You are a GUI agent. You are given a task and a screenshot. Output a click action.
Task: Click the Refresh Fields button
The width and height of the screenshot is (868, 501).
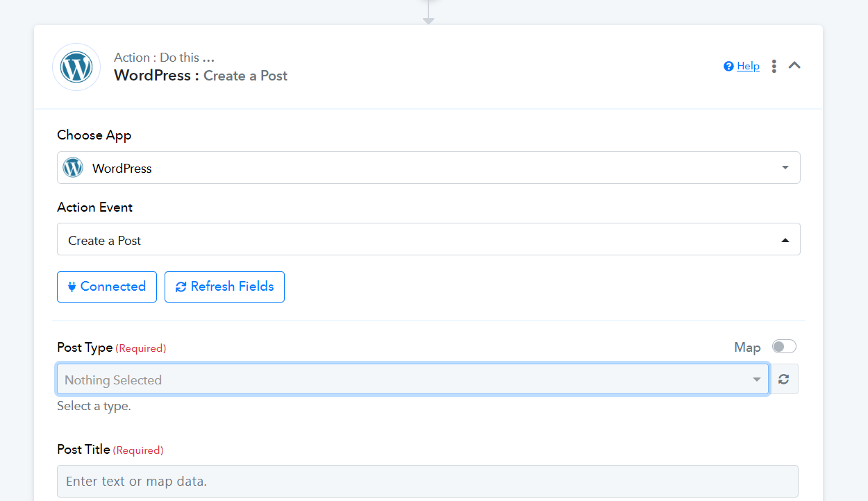(x=224, y=287)
